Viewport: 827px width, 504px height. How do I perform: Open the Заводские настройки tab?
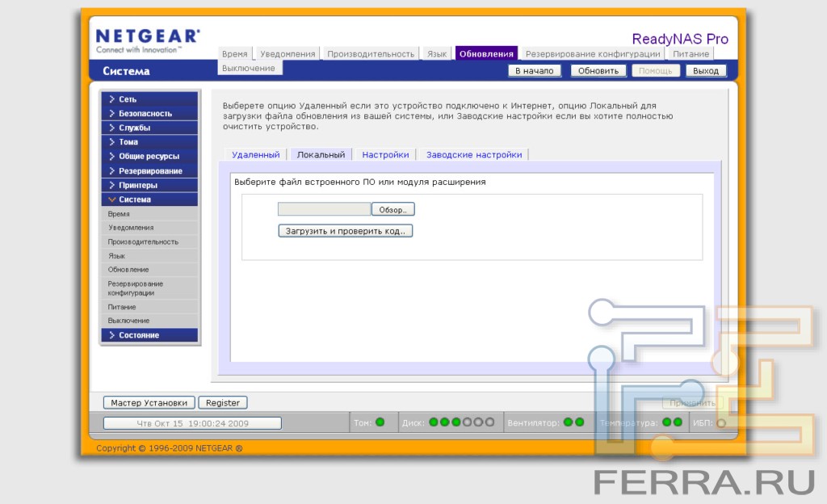point(474,154)
